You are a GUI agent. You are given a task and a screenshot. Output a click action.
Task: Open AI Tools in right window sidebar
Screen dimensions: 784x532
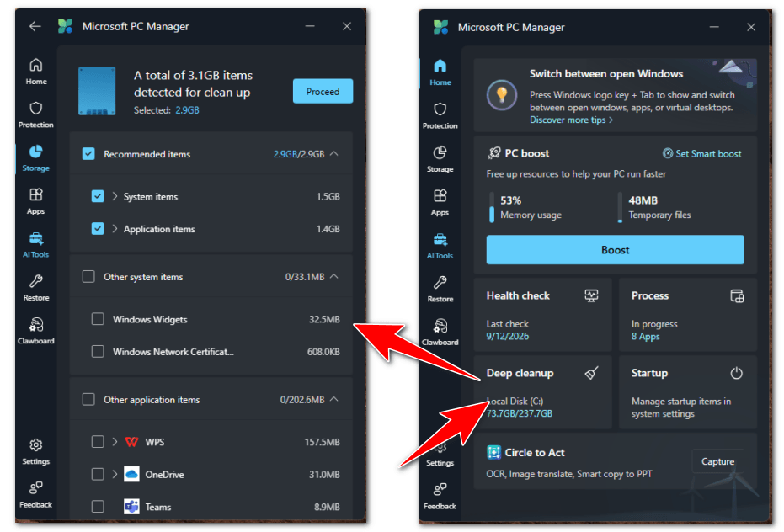[x=440, y=246]
